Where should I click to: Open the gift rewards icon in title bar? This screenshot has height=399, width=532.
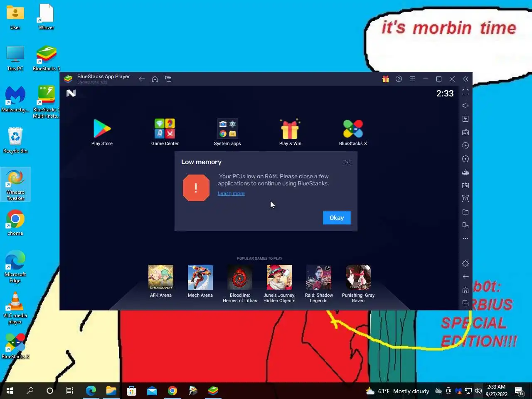pyautogui.click(x=386, y=79)
